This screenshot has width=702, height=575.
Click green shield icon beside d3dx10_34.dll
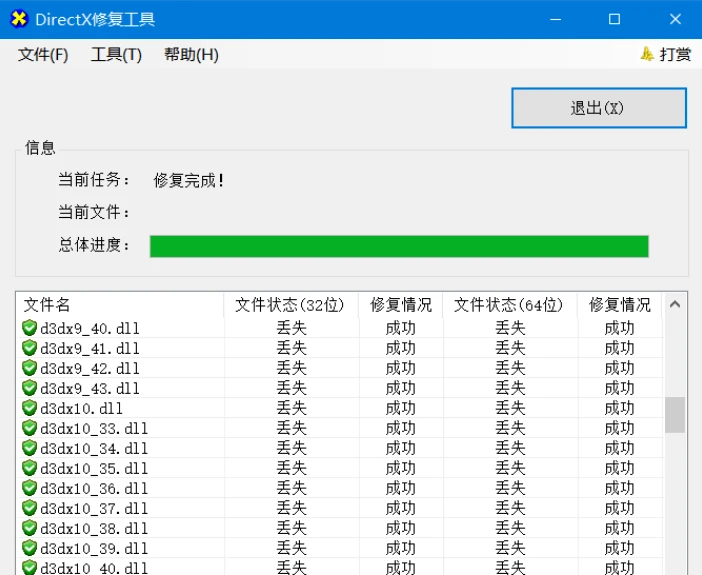pyautogui.click(x=29, y=448)
